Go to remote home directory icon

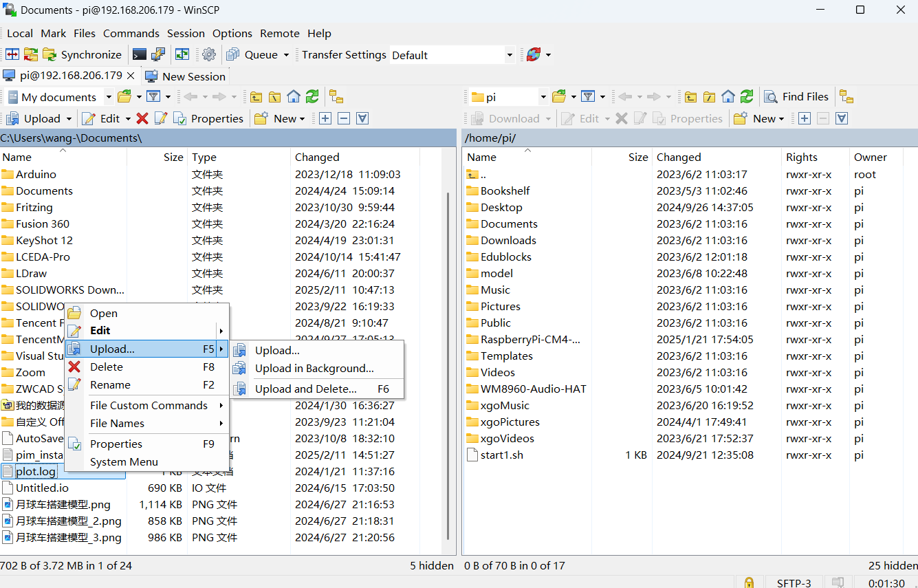click(x=728, y=97)
